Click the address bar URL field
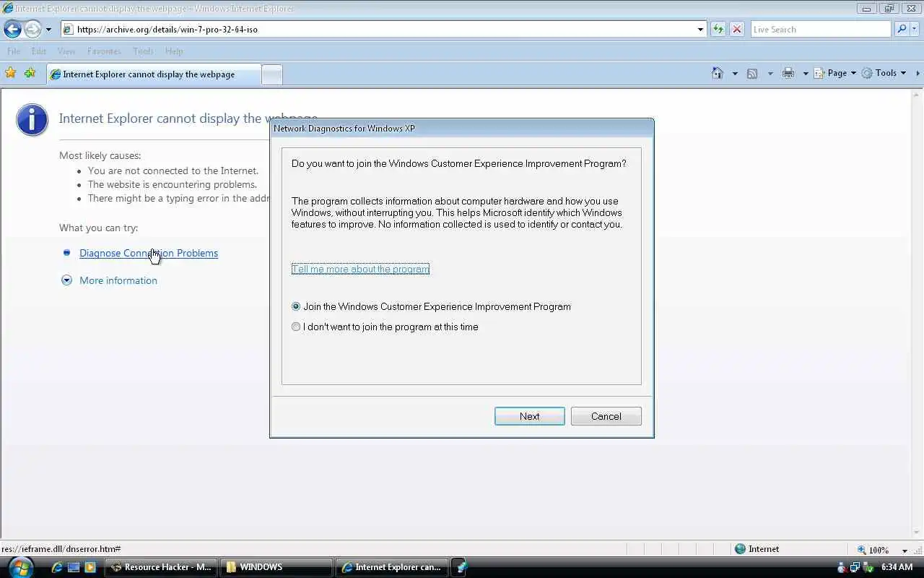The image size is (924, 578). (383, 30)
